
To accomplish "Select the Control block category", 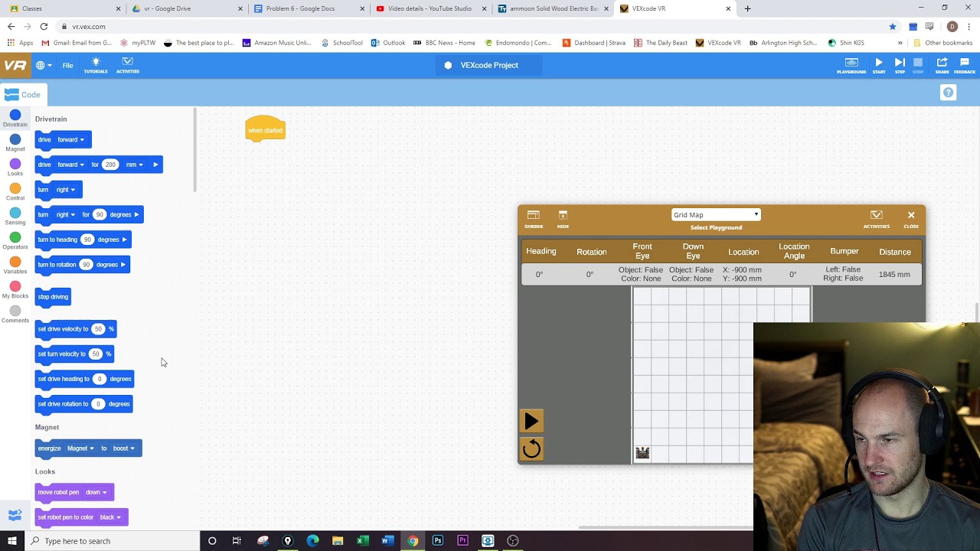I will pyautogui.click(x=15, y=192).
